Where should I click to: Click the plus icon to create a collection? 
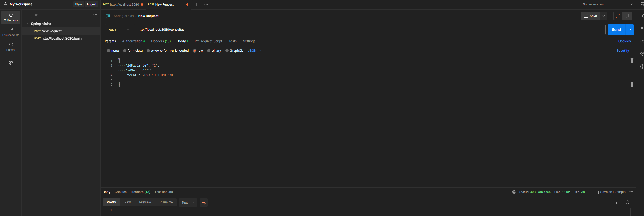(x=27, y=15)
